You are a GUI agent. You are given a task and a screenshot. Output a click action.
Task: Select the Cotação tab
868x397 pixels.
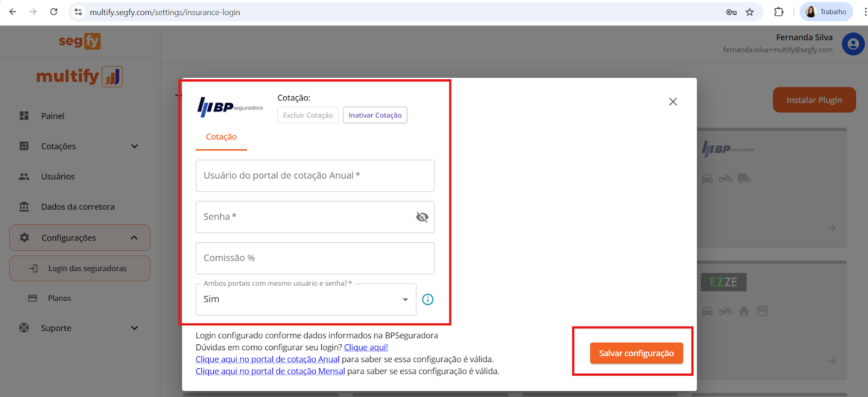[x=221, y=137]
